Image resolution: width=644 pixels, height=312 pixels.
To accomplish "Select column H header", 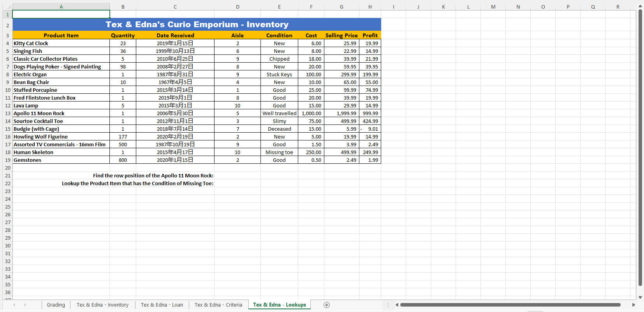I will tap(370, 7).
